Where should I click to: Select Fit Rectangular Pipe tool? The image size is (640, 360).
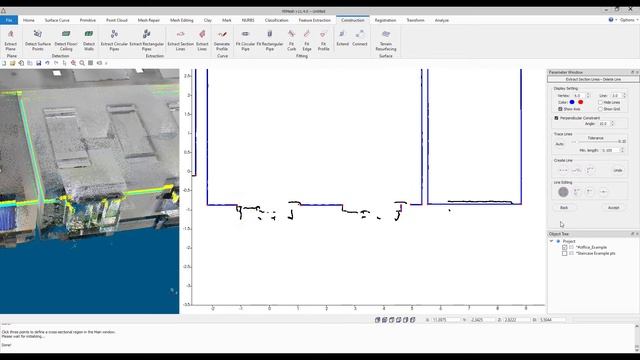pos(270,40)
